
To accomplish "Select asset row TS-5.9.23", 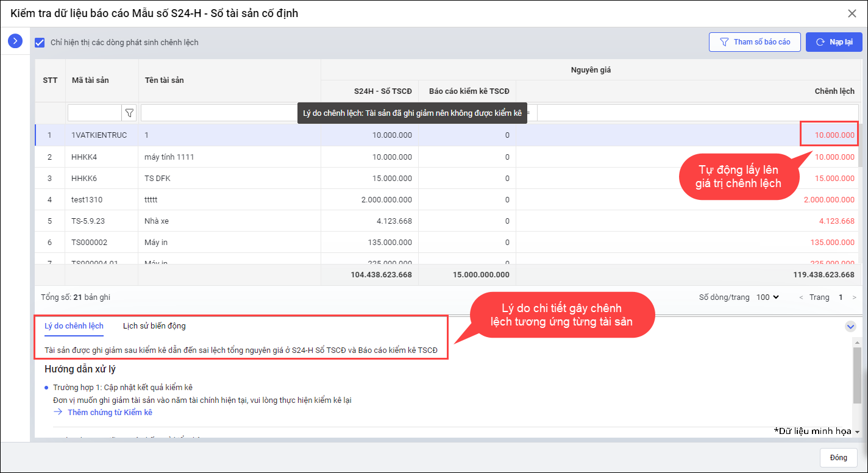I will (x=447, y=221).
